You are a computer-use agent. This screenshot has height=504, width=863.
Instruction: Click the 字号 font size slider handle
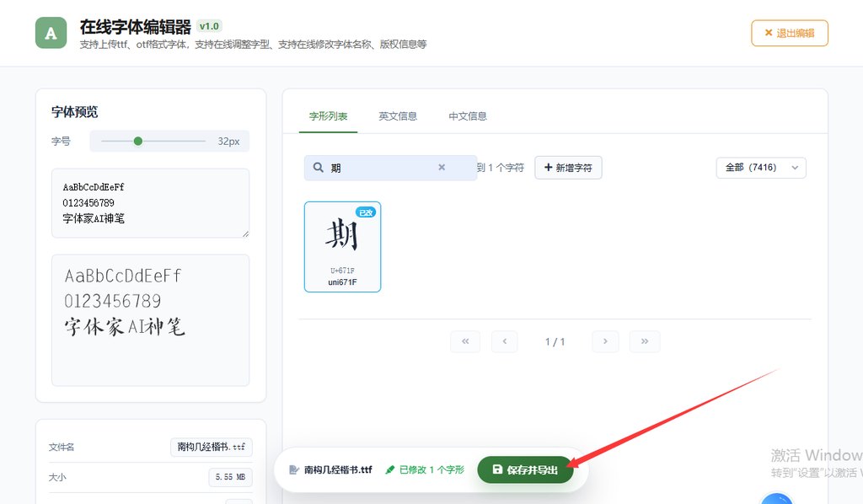138,141
